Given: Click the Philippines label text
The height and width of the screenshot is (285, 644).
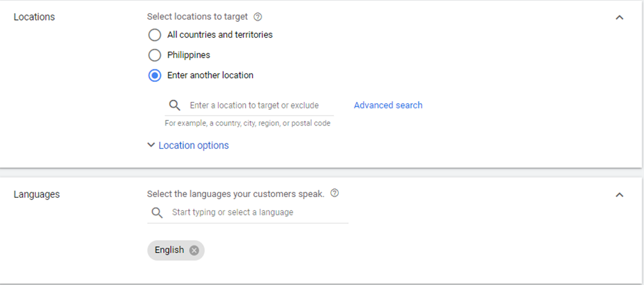Looking at the screenshot, I should click(188, 55).
